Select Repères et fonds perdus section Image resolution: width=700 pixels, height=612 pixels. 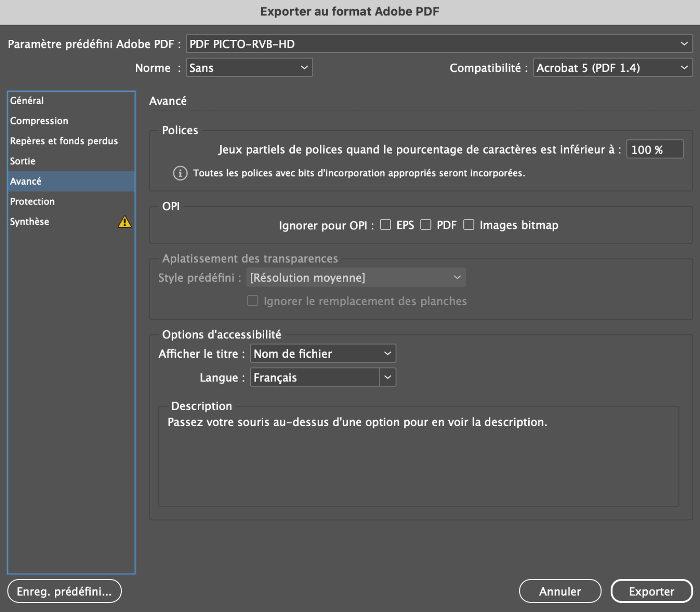[64, 141]
